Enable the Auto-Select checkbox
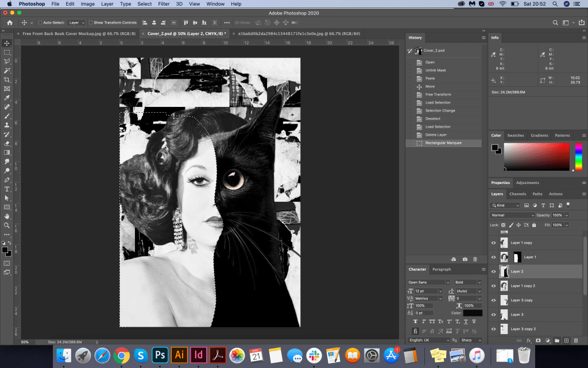Image resolution: width=588 pixels, height=368 pixels. [40, 22]
